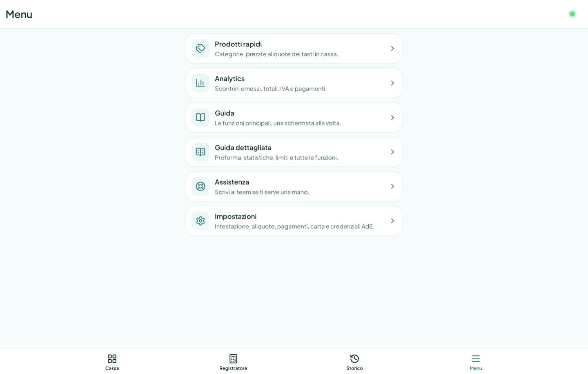Open Analytics via its chevron arrow
This screenshot has width=588, height=374.
pos(392,83)
